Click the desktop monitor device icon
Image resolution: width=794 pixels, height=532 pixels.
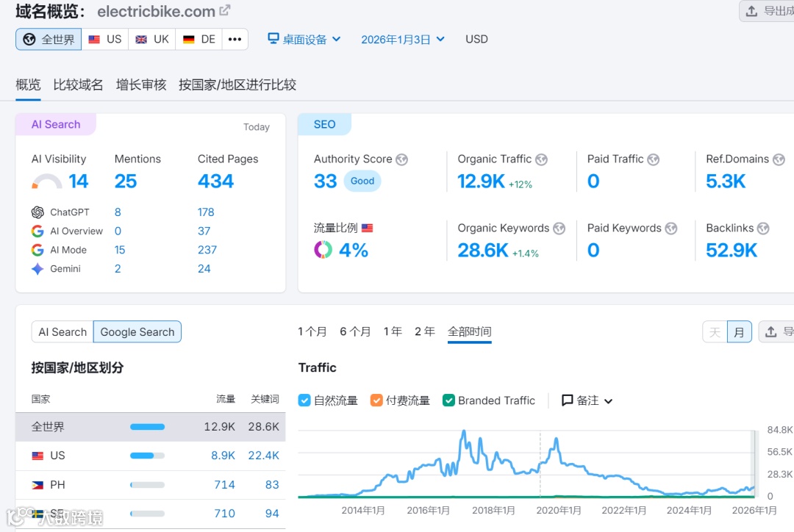(273, 38)
